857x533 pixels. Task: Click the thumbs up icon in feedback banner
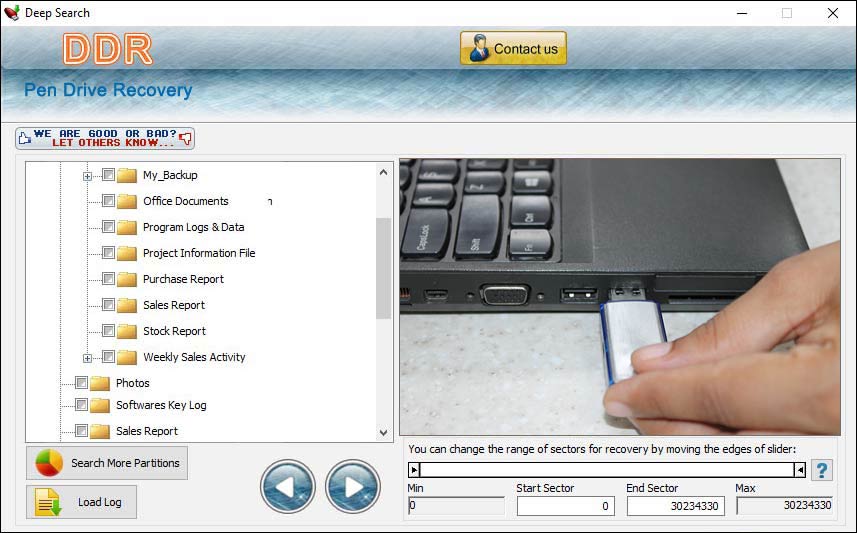click(25, 138)
